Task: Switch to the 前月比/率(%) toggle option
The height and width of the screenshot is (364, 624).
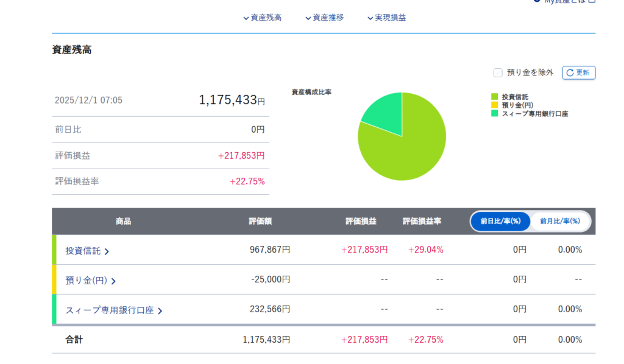Action: [x=560, y=222]
